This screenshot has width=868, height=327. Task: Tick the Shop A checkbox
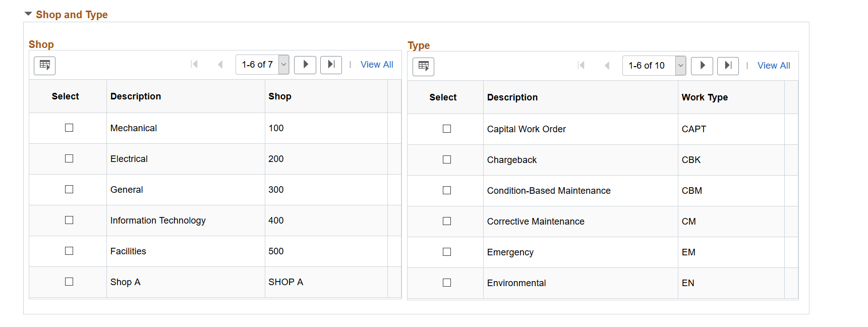pyautogui.click(x=69, y=282)
